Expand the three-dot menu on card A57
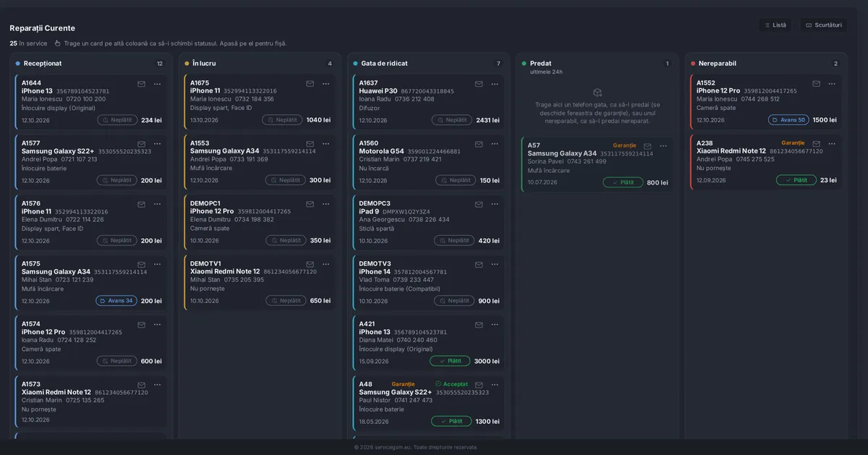 click(x=663, y=146)
